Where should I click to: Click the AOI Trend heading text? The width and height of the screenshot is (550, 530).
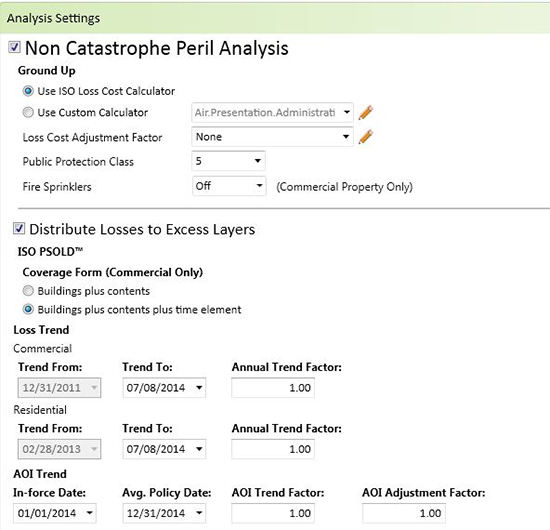click(x=40, y=474)
